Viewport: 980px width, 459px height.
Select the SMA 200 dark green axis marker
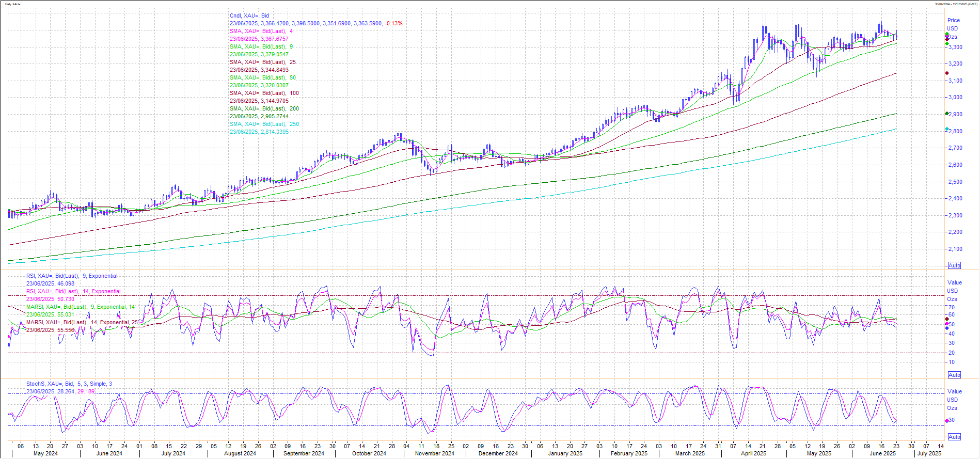pyautogui.click(x=947, y=114)
